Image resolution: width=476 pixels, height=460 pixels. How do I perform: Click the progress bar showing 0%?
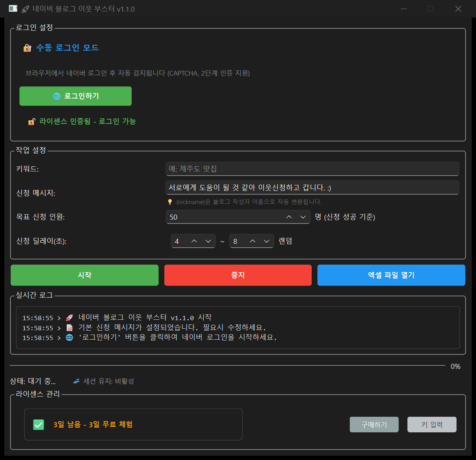pos(227,366)
